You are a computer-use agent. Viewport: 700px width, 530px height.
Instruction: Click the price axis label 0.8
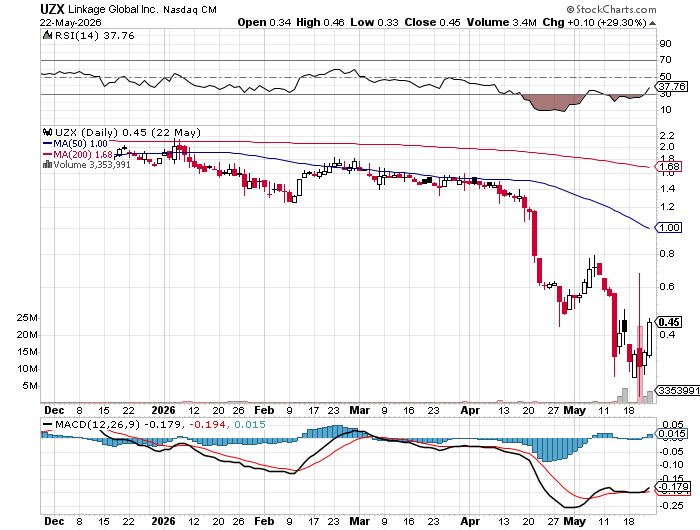pos(667,254)
